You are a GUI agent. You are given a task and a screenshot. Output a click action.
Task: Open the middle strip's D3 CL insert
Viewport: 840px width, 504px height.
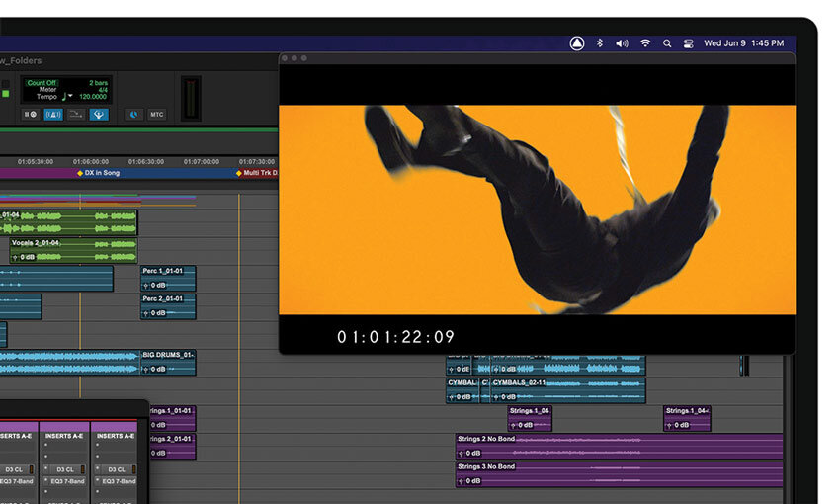point(65,469)
